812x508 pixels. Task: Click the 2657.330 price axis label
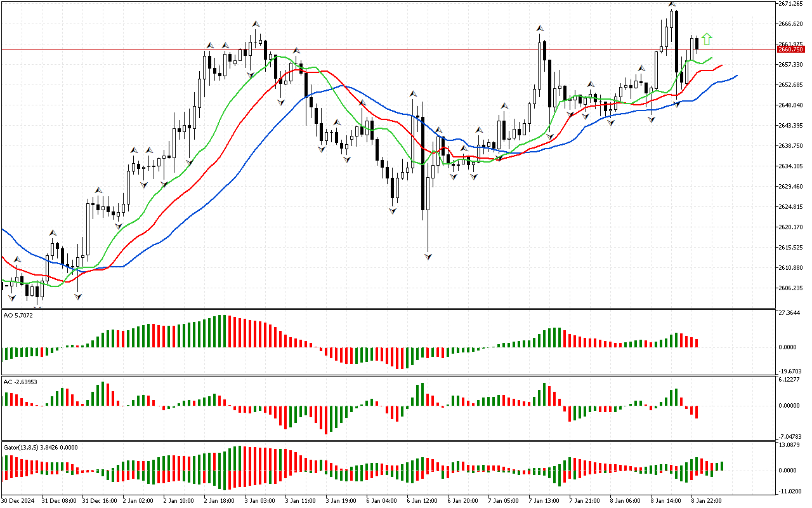tap(790, 65)
